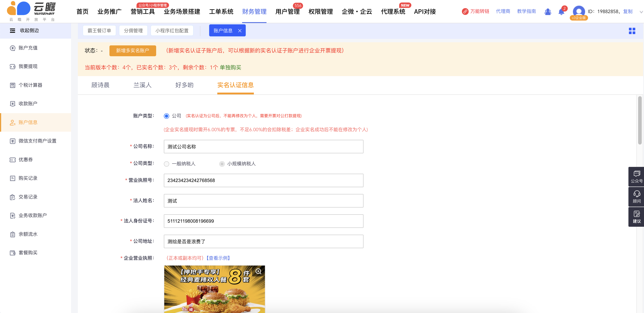Image resolution: width=644 pixels, height=313 pixels.
Task: Expand the account dropdown arrow beside ID
Action: pyautogui.click(x=641, y=12)
